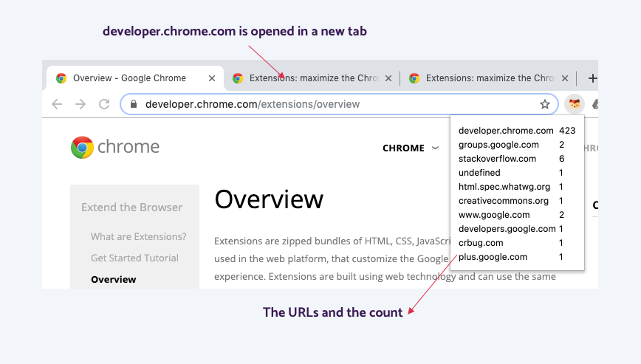Click plus.google.com in popup list
Viewport: 641px width, 364px height.
(x=493, y=256)
